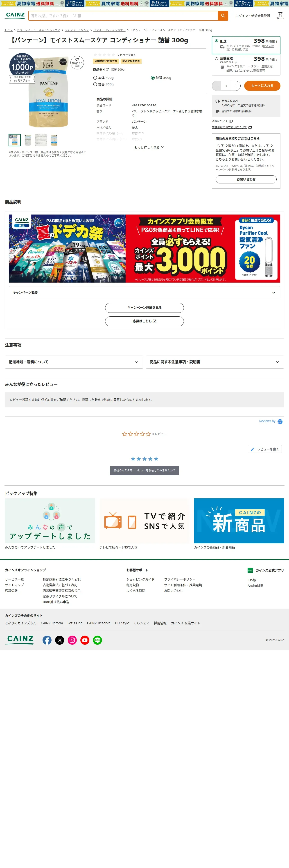Screen dimensions: 289x868
Task: Expand もっと詳しく見る product details
Action: click(x=149, y=147)
